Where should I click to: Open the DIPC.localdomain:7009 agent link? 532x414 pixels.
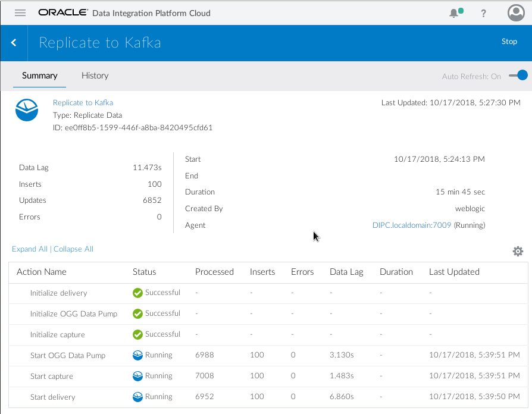(412, 225)
